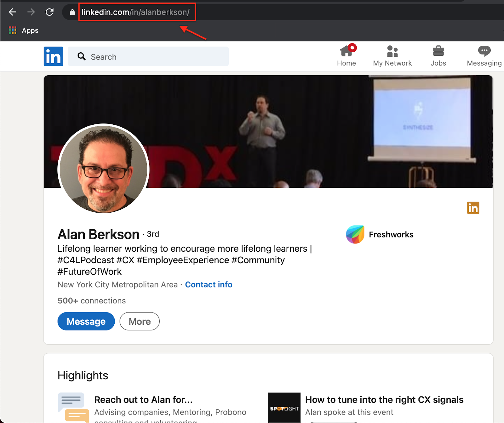Click the gold LinkedIn premium badge
504x423 pixels.
pos(473,208)
